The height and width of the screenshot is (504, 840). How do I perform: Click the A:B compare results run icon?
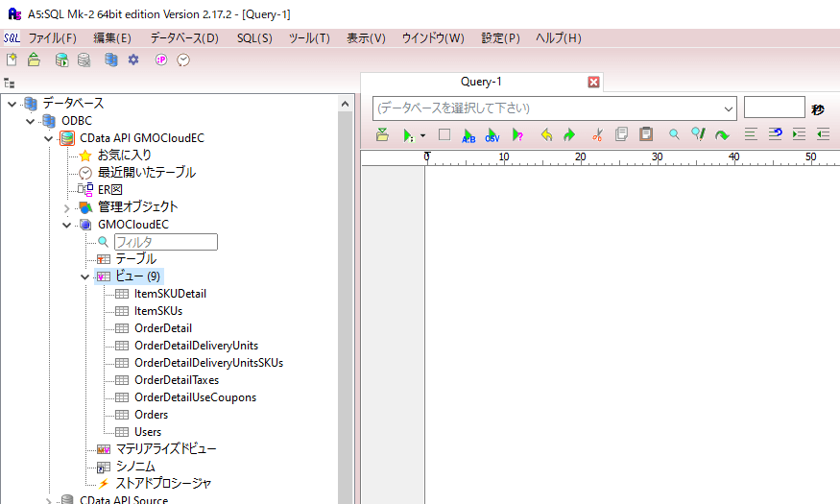click(468, 135)
